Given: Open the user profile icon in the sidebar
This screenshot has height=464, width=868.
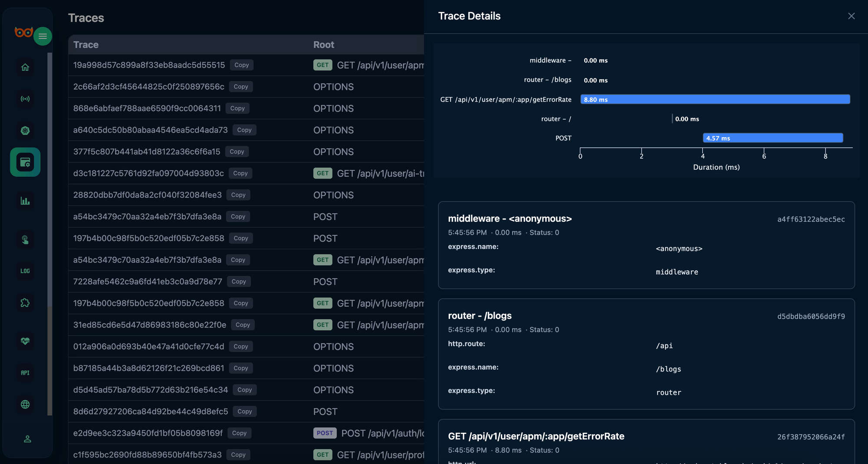Looking at the screenshot, I should click(x=27, y=439).
